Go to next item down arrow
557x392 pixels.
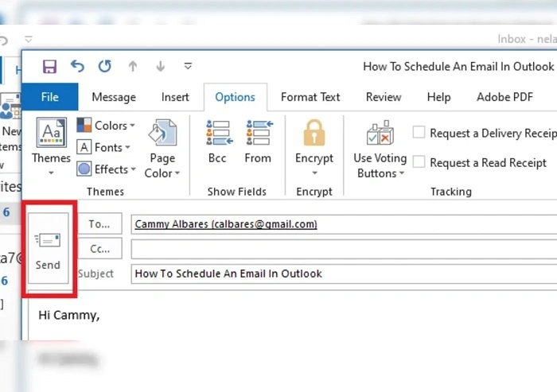[161, 67]
